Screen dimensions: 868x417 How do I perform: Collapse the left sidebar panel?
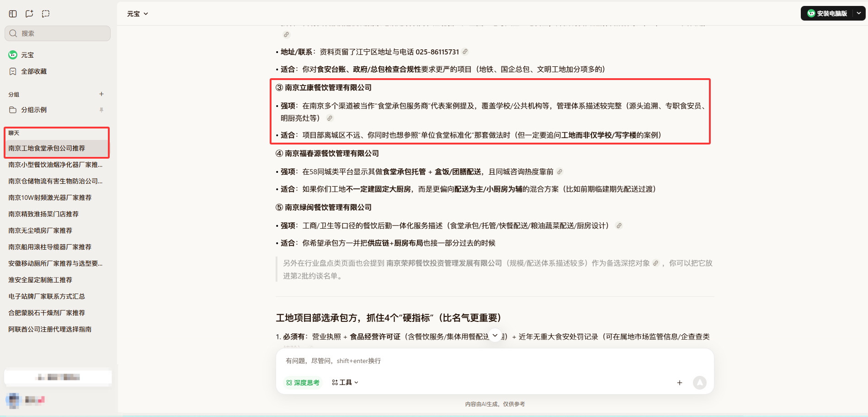[13, 14]
